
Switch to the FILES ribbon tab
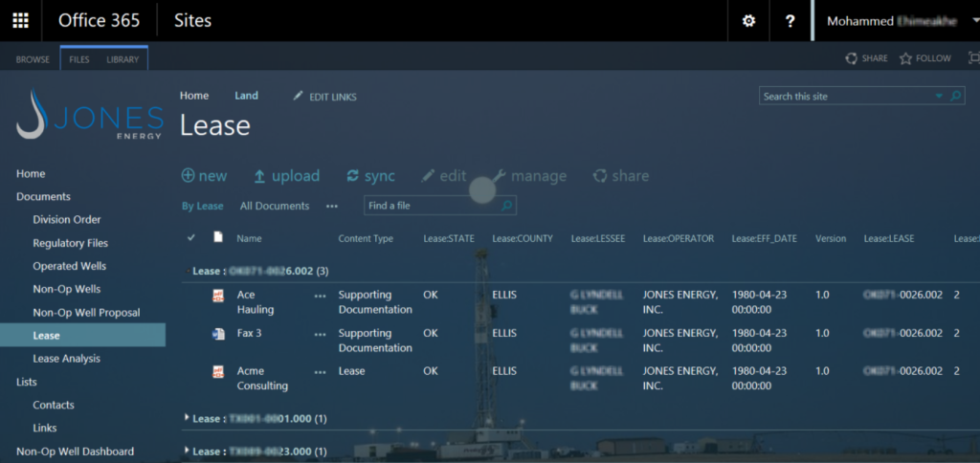pyautogui.click(x=79, y=59)
